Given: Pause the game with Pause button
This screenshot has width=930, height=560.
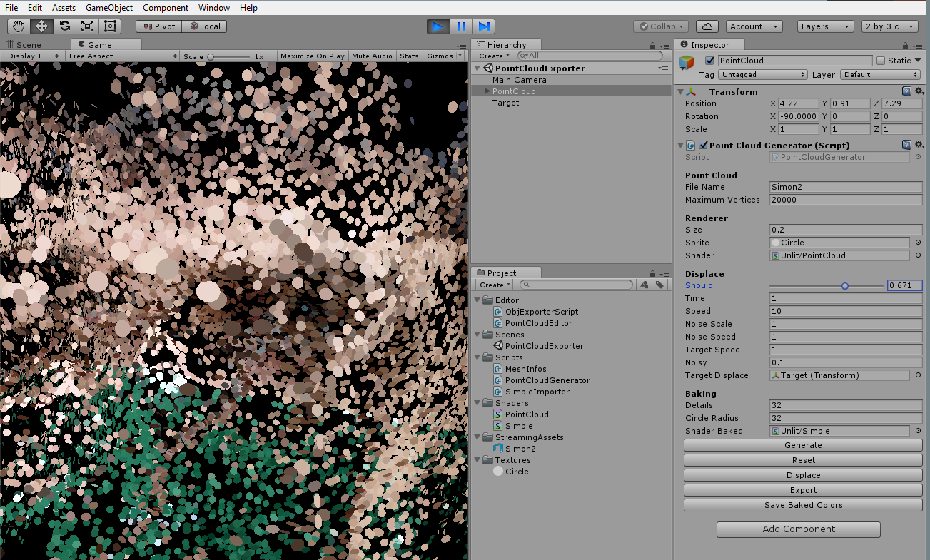Looking at the screenshot, I should point(461,26).
